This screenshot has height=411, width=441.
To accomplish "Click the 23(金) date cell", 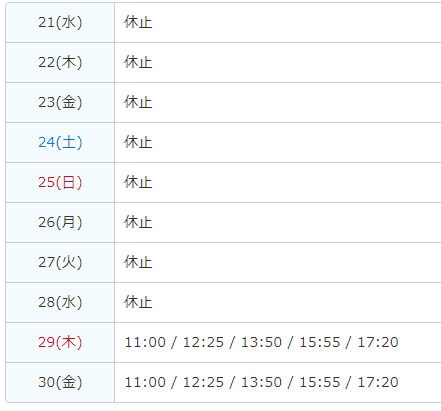I will click(60, 102).
